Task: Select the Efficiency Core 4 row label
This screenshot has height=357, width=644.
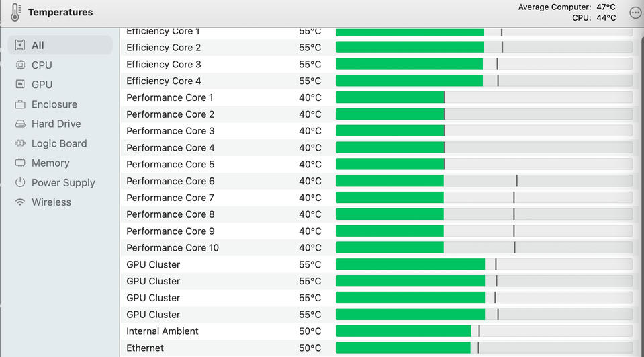Action: point(163,81)
